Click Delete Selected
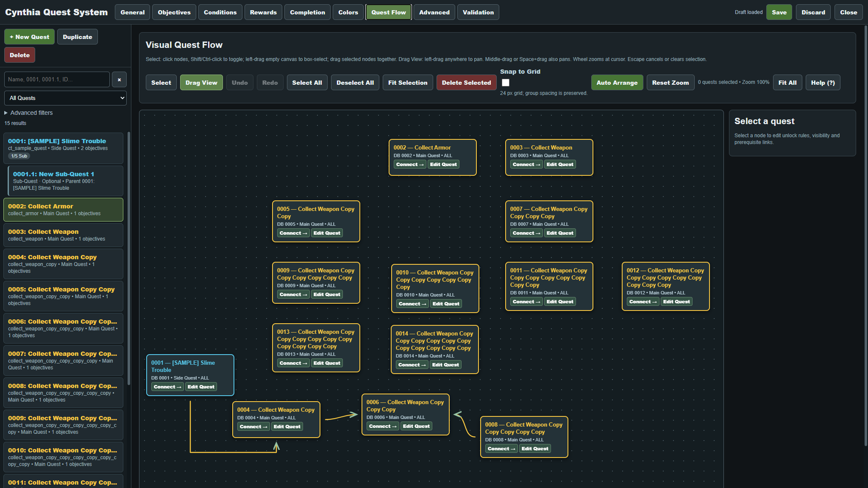Screen dimensions: 868x488 coord(466,83)
